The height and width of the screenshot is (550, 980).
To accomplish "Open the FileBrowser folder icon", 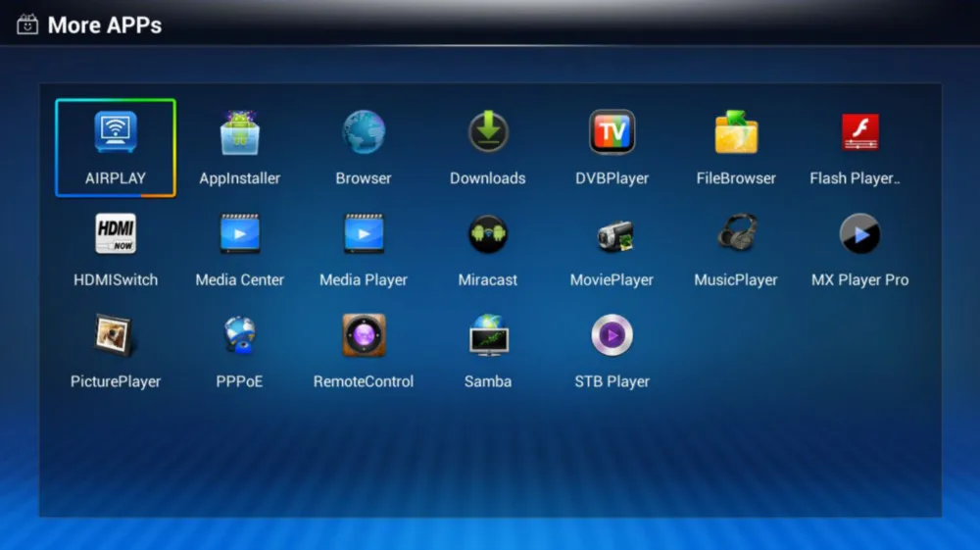I will click(736, 132).
